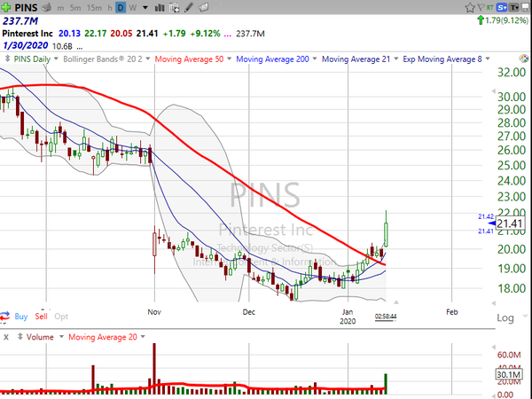Image resolution: width=532 pixels, height=399 pixels.
Task: Click the green up-arrow change indicator
Action: coord(481,20)
